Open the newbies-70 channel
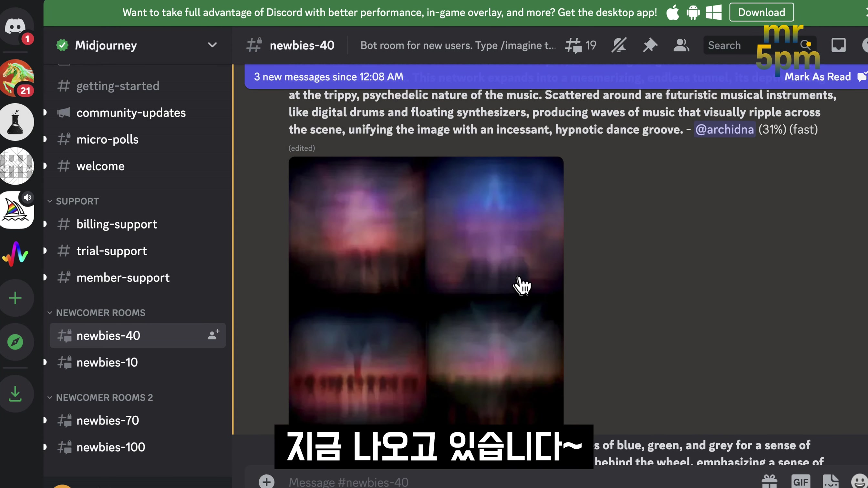Image resolution: width=868 pixels, height=488 pixels. (138, 420)
